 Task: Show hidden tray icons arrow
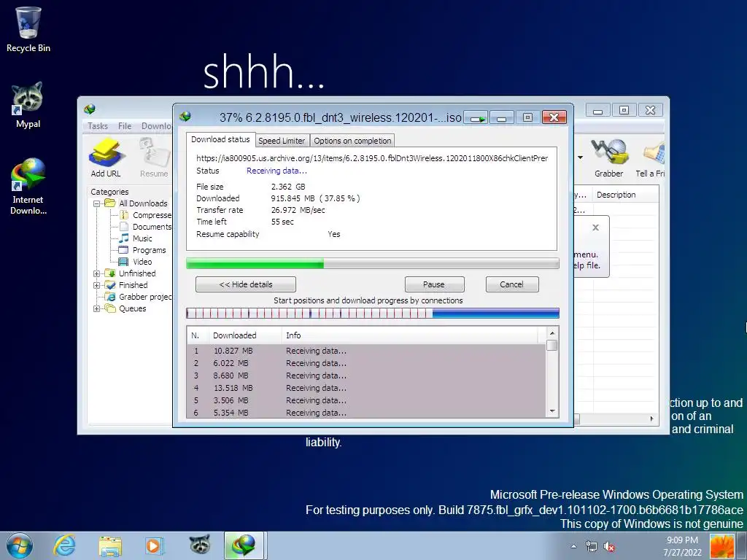[573, 547]
